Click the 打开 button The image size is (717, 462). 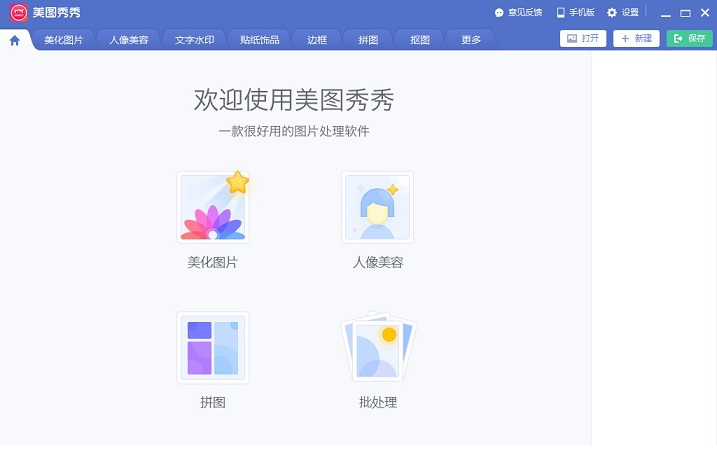[x=583, y=38]
